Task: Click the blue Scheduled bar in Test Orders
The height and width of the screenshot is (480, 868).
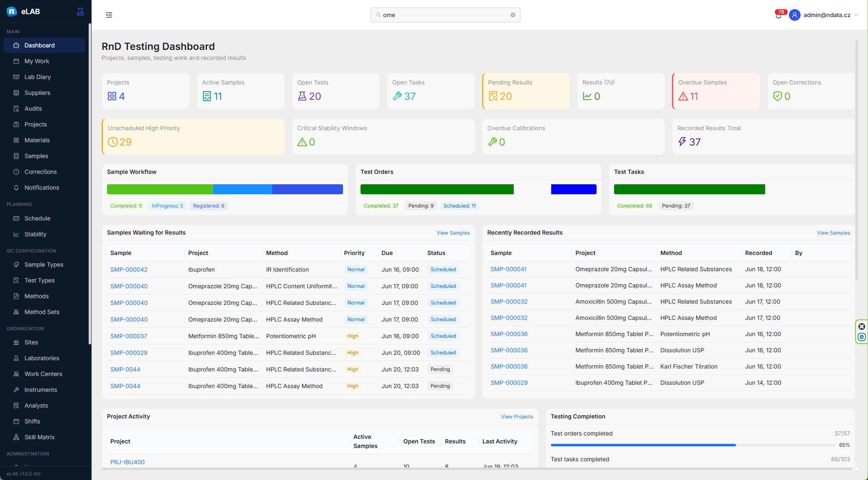Action: point(574,189)
